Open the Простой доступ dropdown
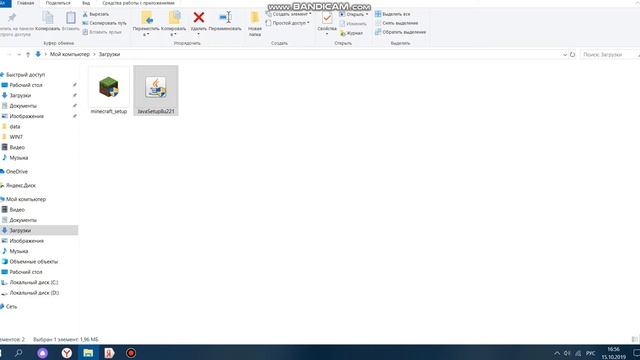640x360 pixels. click(x=287, y=23)
